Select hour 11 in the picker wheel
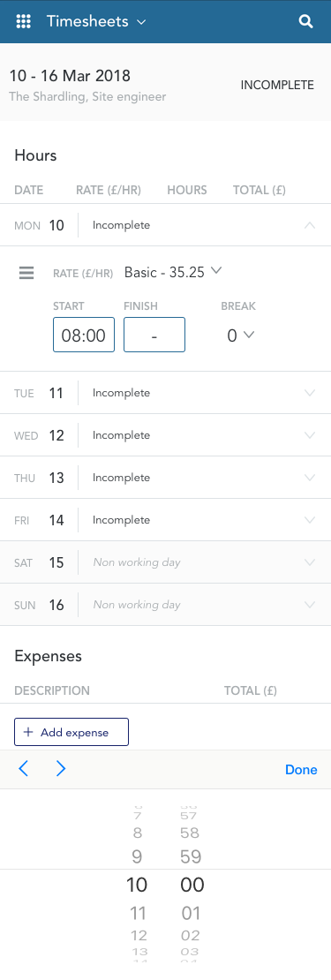The height and width of the screenshot is (980, 331). [138, 913]
